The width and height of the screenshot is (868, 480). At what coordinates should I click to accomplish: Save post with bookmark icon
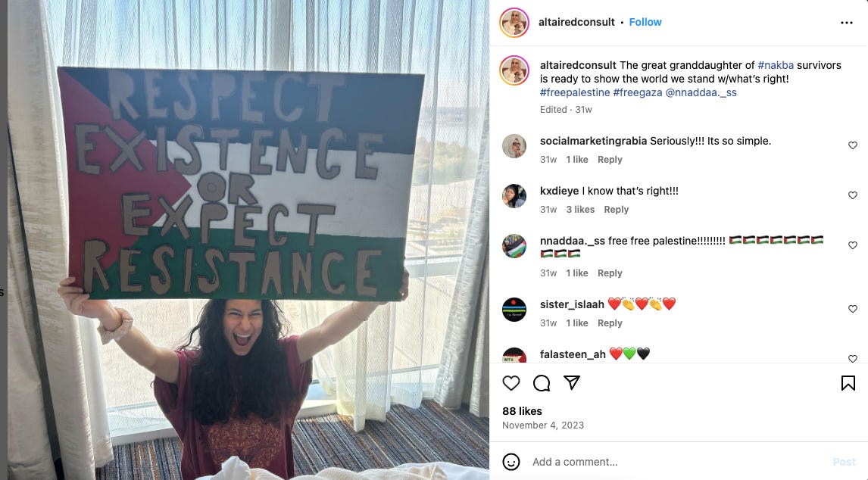pyautogui.click(x=848, y=383)
